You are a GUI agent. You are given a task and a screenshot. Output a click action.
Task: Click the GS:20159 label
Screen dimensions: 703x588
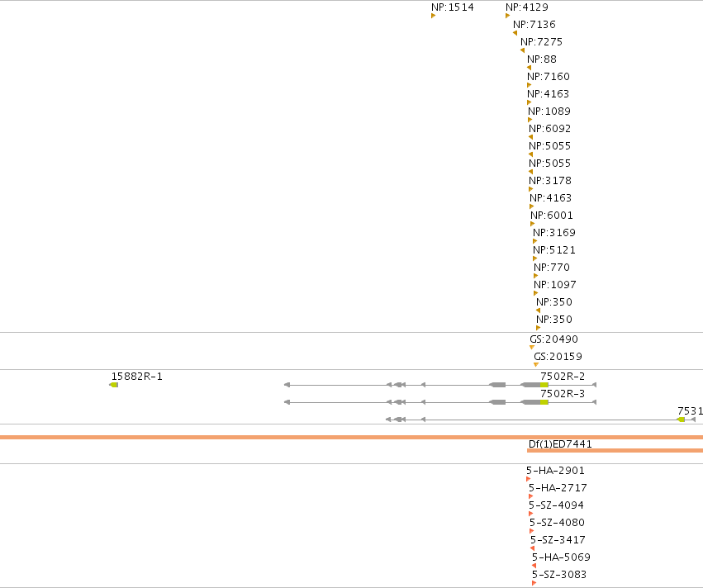click(x=558, y=357)
